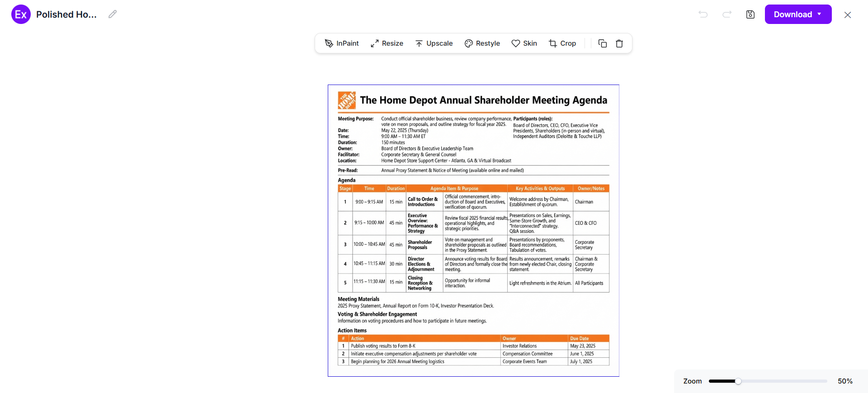Click the '9:15 – 10:00 AM' time cell
Screen dimensions: 868x393
(369, 223)
